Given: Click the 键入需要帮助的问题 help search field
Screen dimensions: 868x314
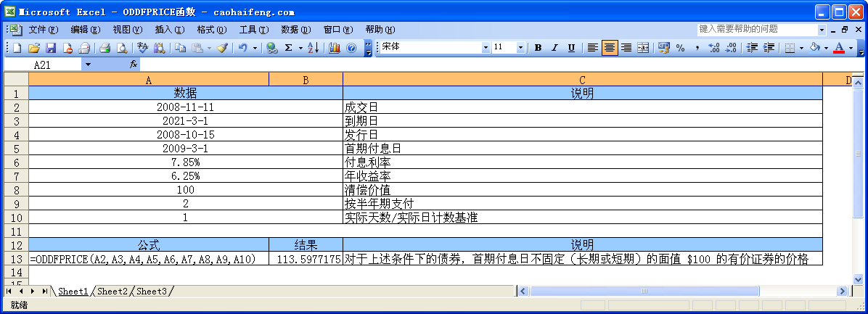Looking at the screenshot, I should [757, 29].
